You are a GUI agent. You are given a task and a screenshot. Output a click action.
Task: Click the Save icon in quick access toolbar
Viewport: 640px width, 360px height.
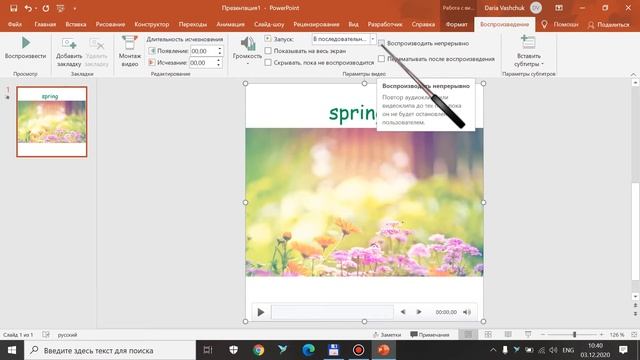coord(13,8)
